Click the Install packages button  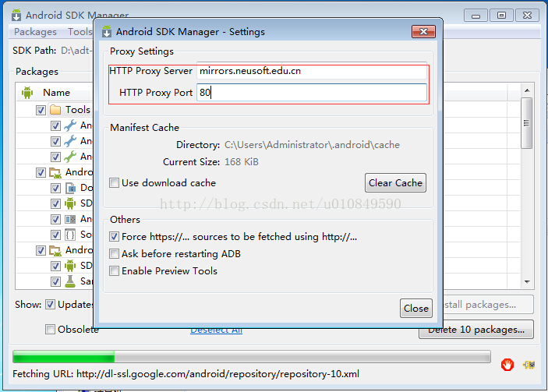coord(488,304)
